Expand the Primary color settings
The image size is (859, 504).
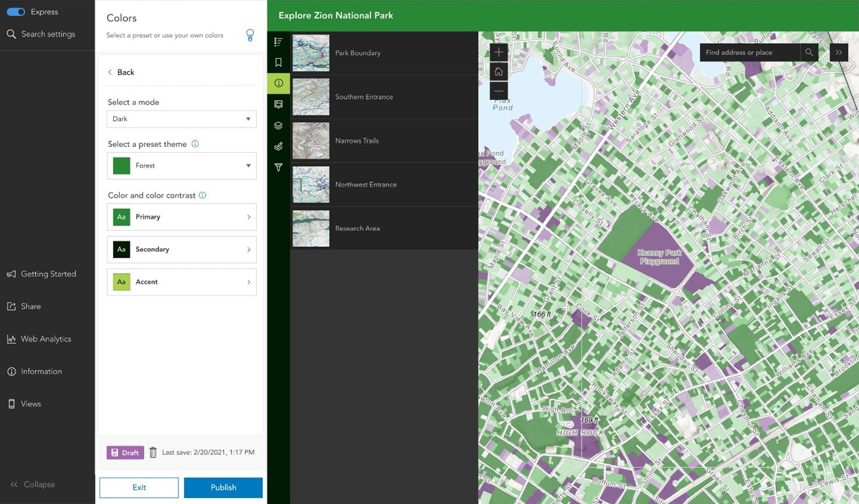182,217
